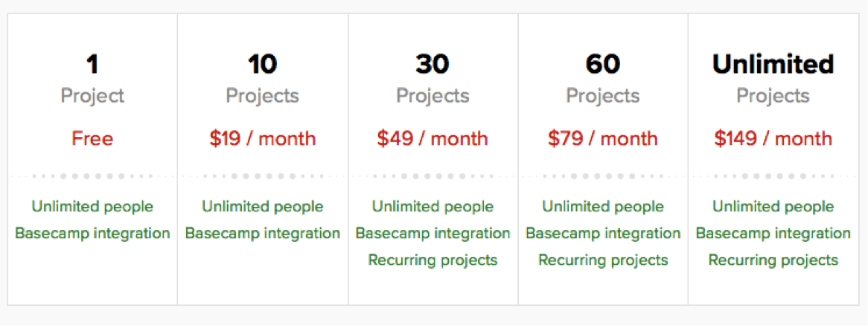
Task: Select the Unlimited Projects plan heading
Action: (x=773, y=79)
